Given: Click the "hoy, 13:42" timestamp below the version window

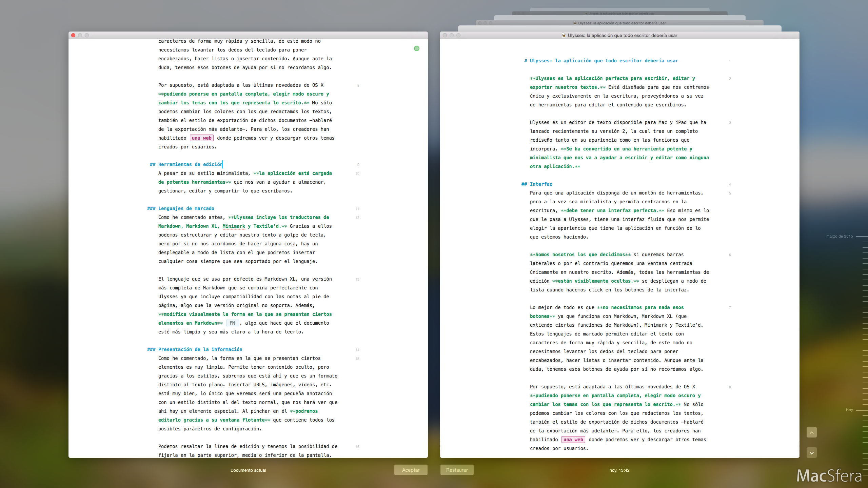Looking at the screenshot, I should (619, 470).
